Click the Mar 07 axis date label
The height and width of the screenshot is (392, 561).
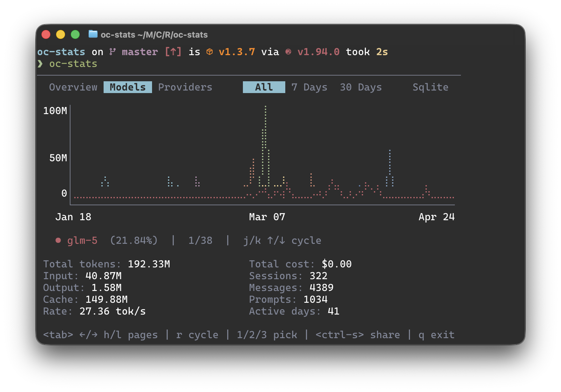(267, 217)
